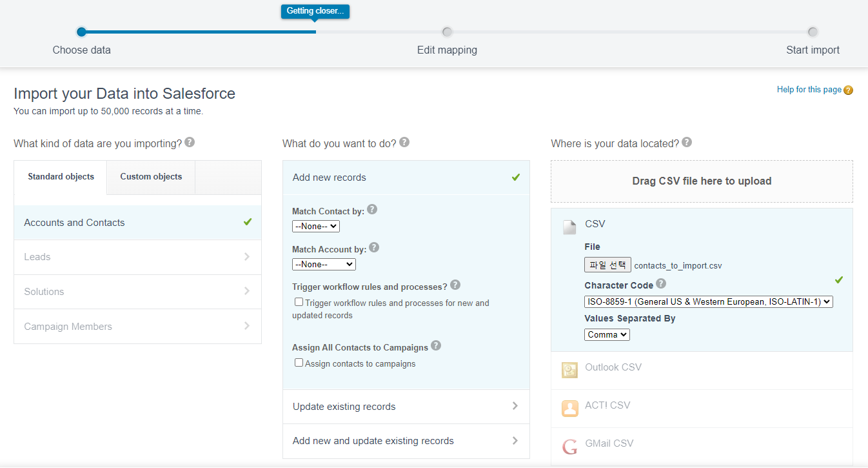Click the green checkmark in the CSV panel

839,280
